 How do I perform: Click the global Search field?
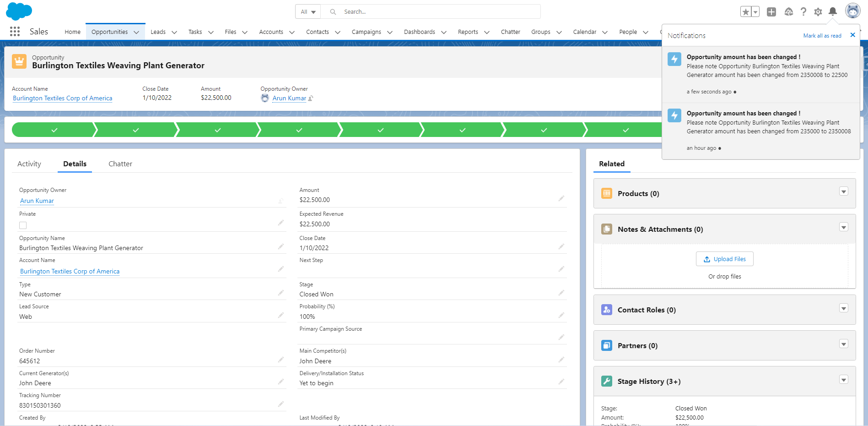point(431,12)
